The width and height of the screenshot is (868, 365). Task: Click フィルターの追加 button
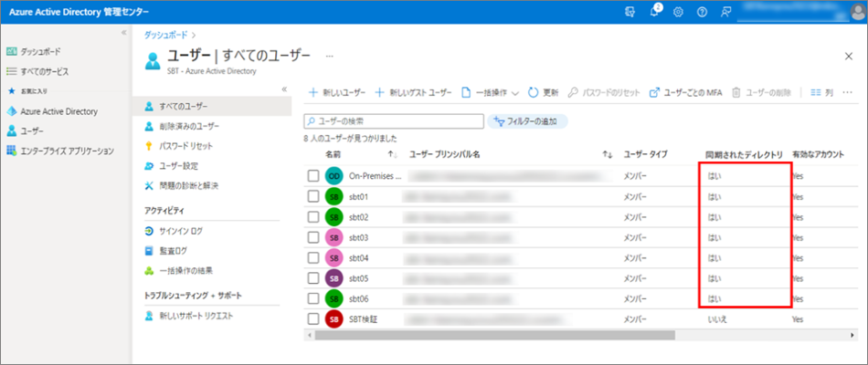click(527, 121)
